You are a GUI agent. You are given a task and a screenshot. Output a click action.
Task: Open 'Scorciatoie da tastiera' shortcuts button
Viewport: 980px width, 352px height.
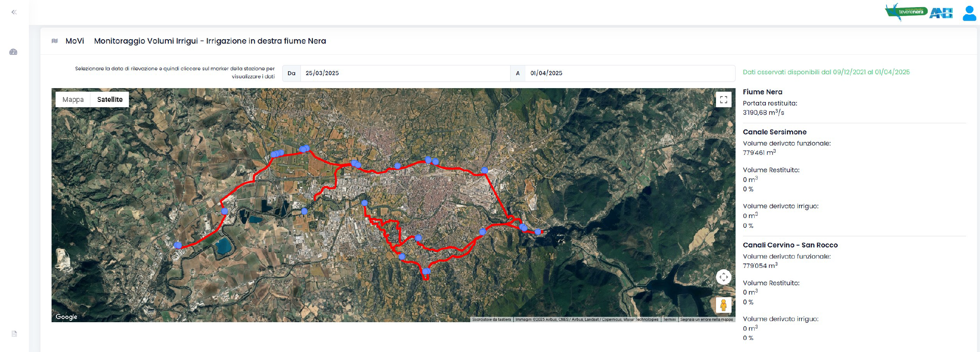point(491,320)
